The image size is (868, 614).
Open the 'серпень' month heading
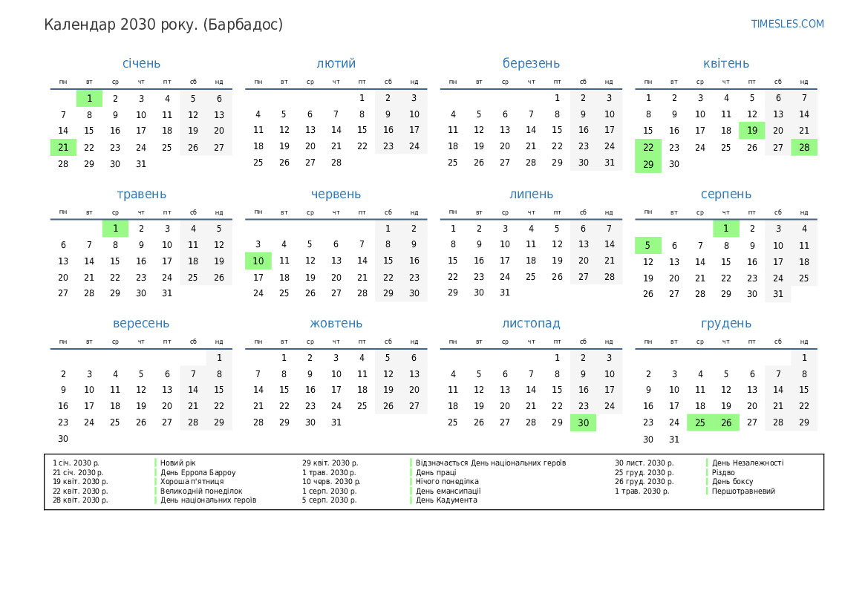(x=726, y=195)
